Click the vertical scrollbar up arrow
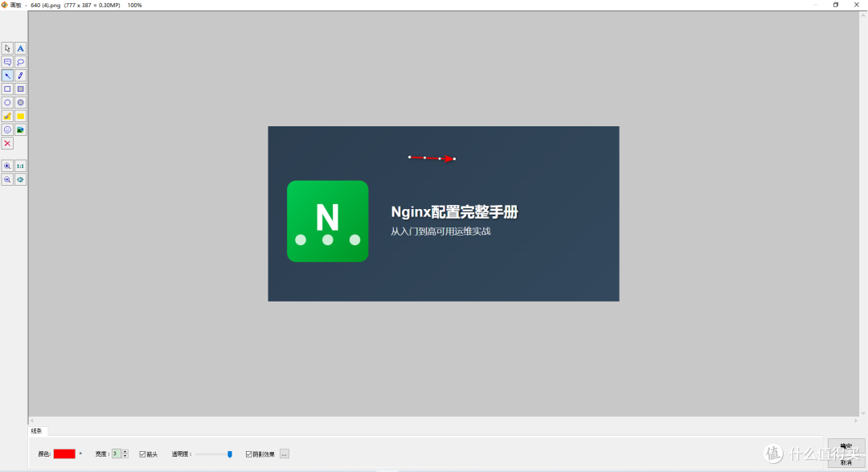The width and height of the screenshot is (868, 472). point(863,15)
